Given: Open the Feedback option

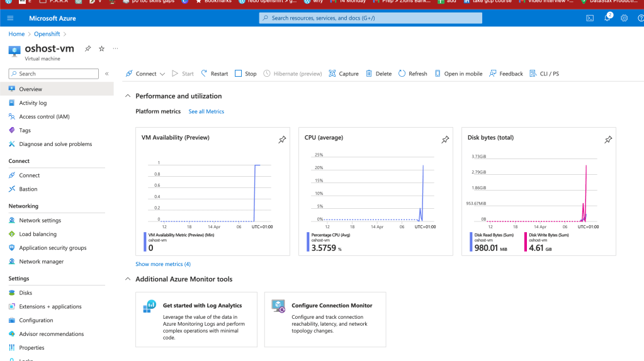Looking at the screenshot, I should [x=506, y=74].
